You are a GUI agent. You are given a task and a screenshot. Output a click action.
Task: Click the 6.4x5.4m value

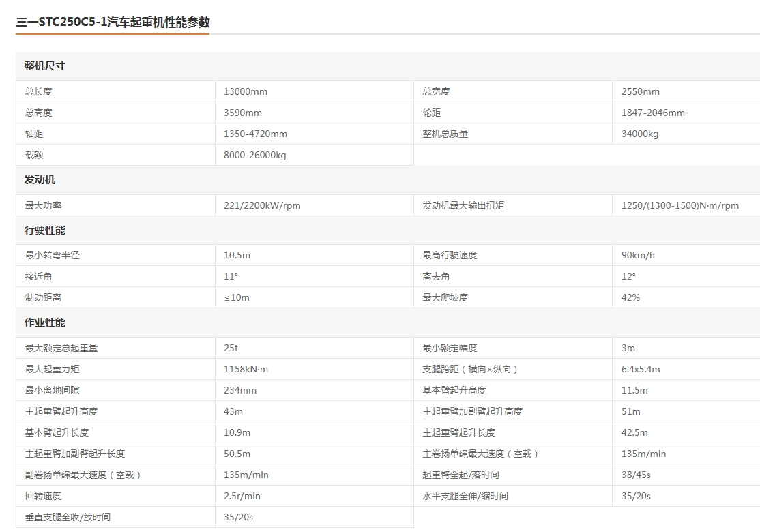[641, 369]
